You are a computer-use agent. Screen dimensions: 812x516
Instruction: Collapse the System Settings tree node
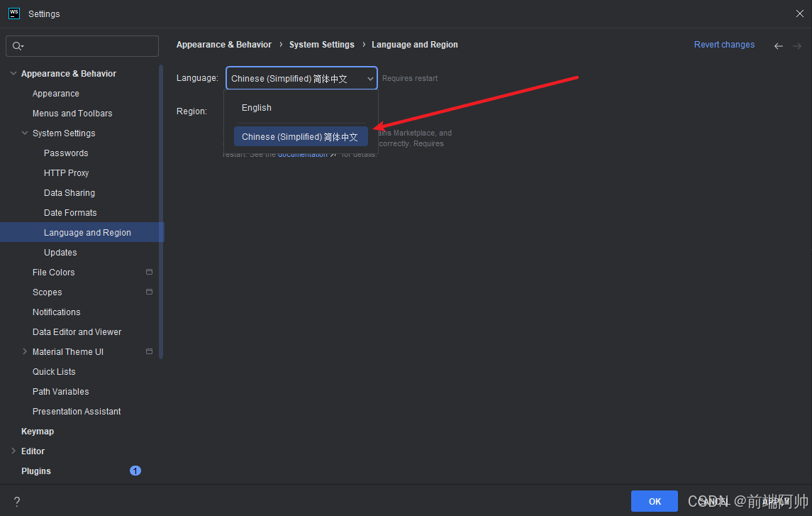pos(24,133)
